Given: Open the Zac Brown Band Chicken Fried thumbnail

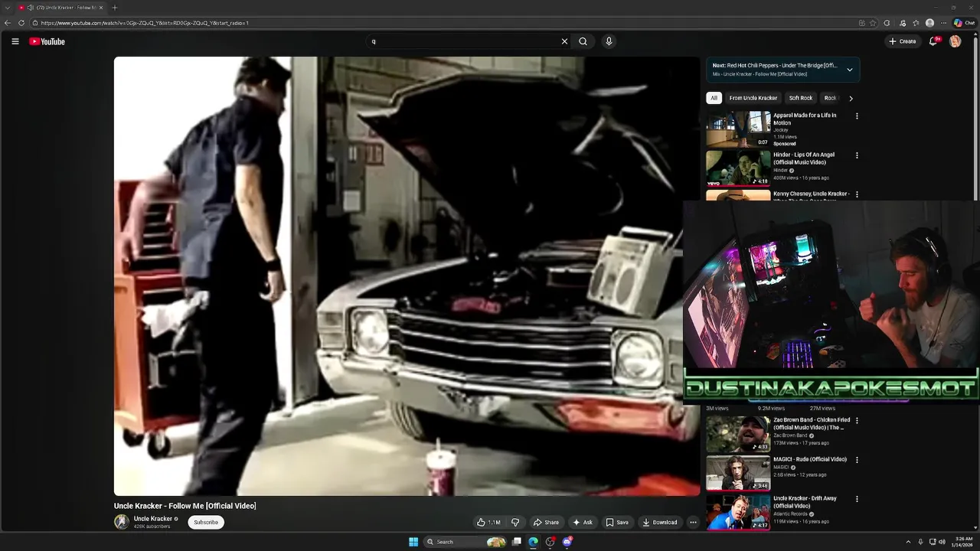Looking at the screenshot, I should (x=738, y=433).
